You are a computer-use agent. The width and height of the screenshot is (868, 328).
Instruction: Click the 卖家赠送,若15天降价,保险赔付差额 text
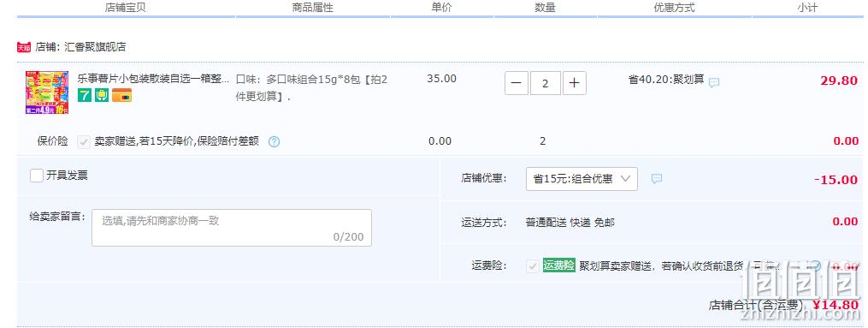point(176,141)
